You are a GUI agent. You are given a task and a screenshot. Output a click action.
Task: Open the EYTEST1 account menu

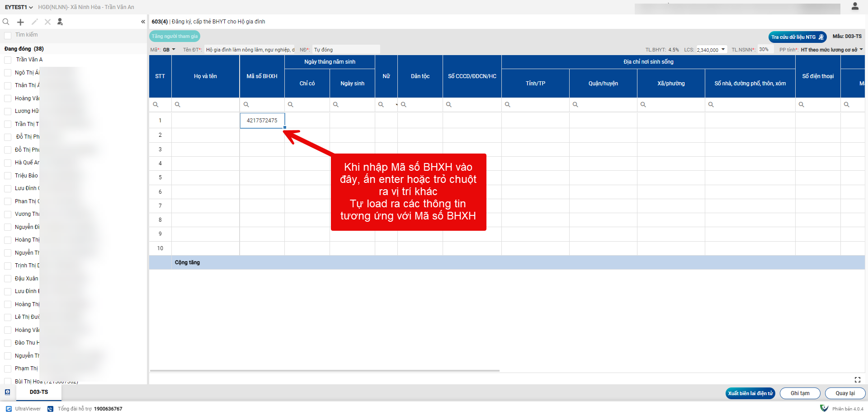tap(19, 7)
